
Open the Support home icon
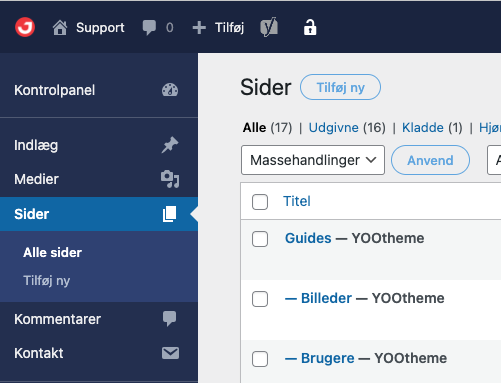point(60,28)
